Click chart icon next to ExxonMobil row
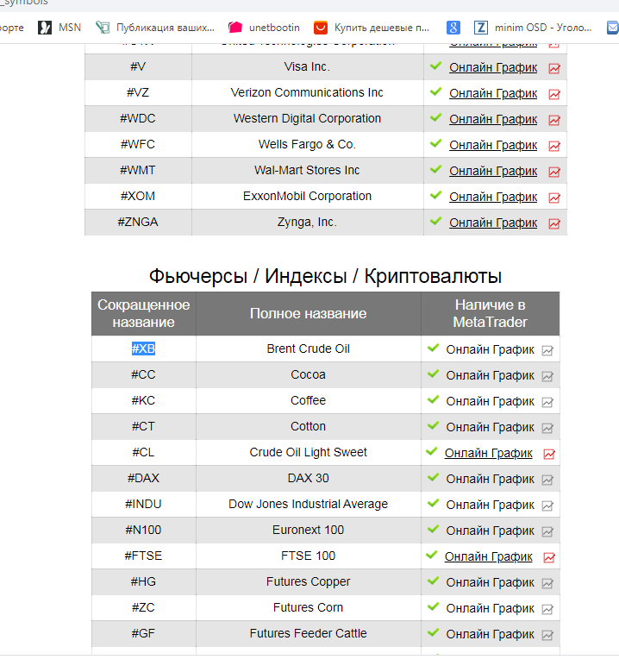The width and height of the screenshot is (619, 672). pyautogui.click(x=554, y=198)
